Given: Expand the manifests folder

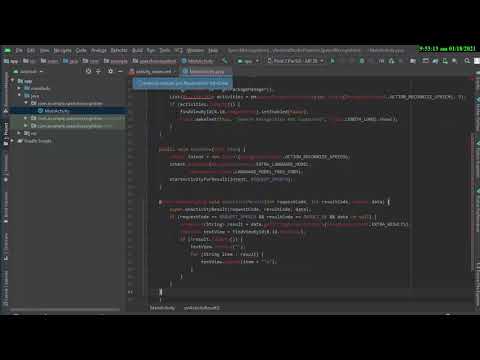Looking at the screenshot, I should [x=19, y=88].
